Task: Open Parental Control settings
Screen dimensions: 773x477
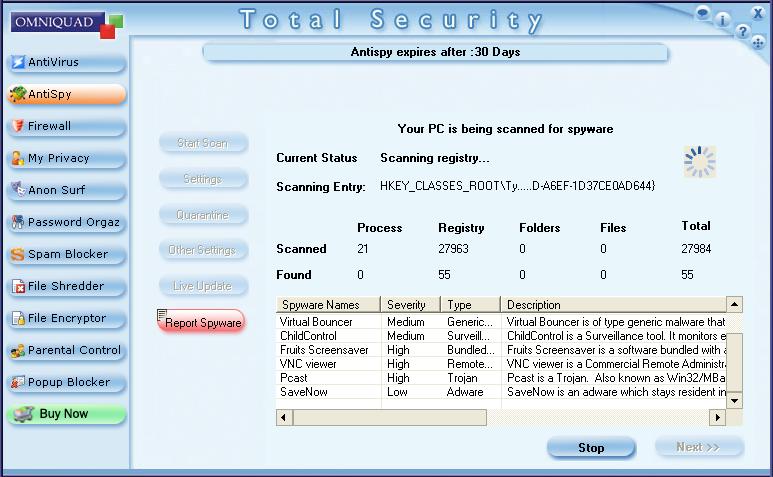Action: [x=67, y=350]
